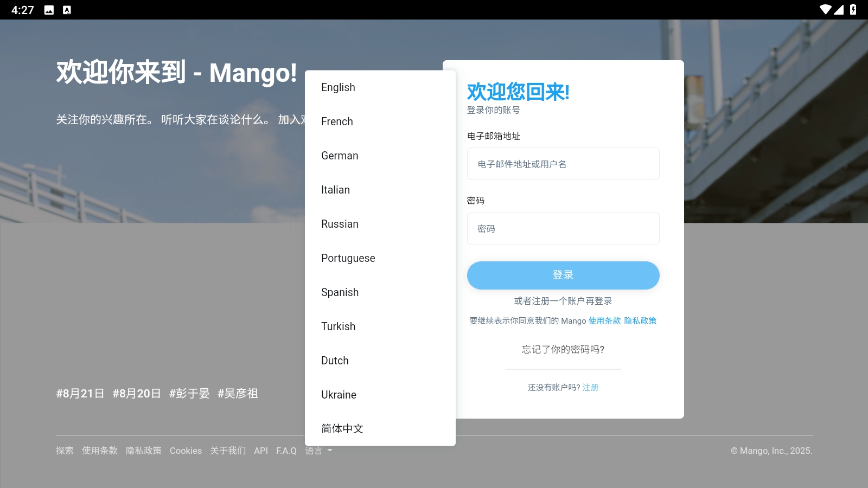Viewport: 868px width, 488px height.
Task: Click the Wi-Fi icon in the status bar
Action: (826, 8)
